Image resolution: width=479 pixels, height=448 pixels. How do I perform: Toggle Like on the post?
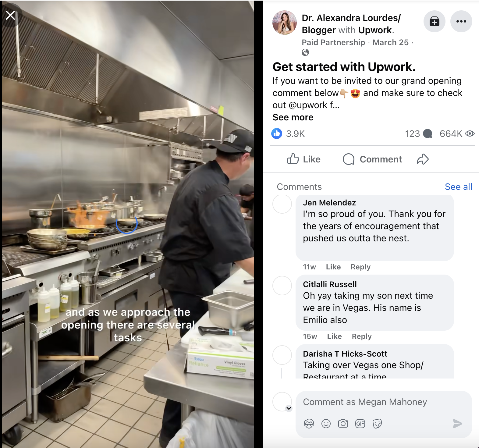click(x=304, y=159)
